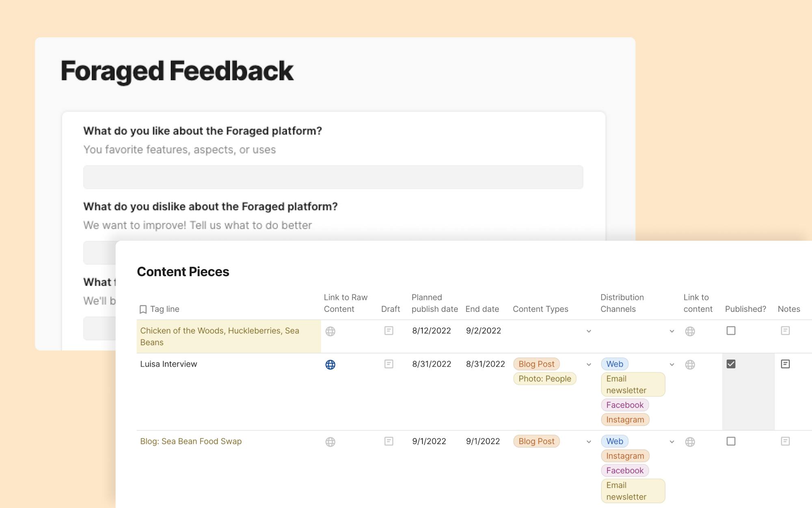The height and width of the screenshot is (508, 812).
Task: Expand Content Types dropdown for Chicken of the Woods
Action: tap(589, 331)
